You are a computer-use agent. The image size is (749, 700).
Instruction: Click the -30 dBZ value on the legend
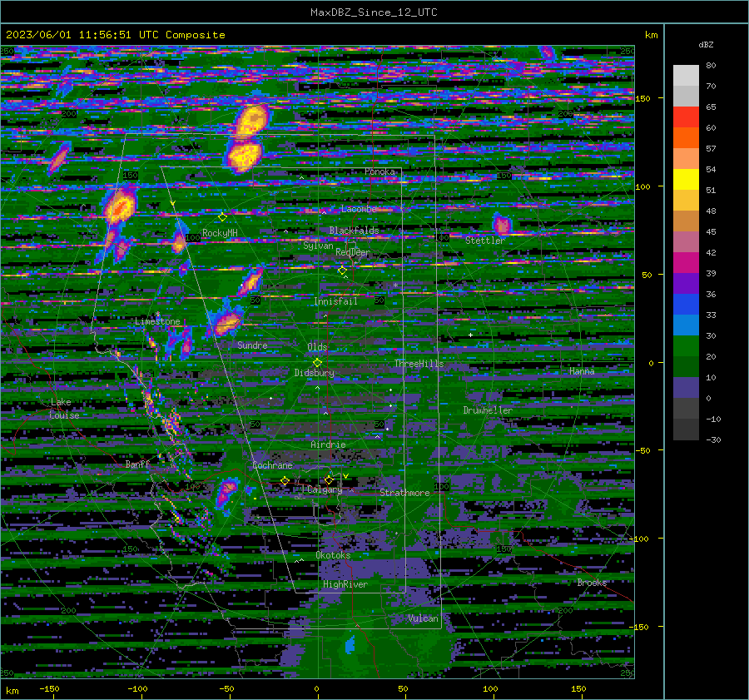[x=713, y=439]
